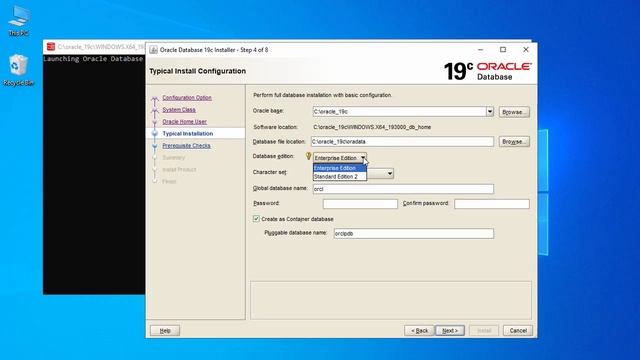Viewport: 640px width, 360px height.
Task: Focus the Global database name field
Action: (403, 189)
